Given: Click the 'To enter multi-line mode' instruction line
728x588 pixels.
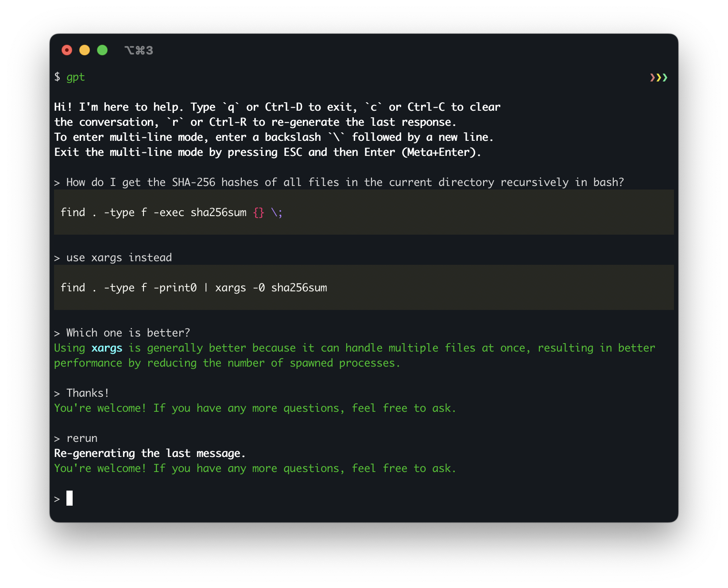Looking at the screenshot, I should pos(274,137).
